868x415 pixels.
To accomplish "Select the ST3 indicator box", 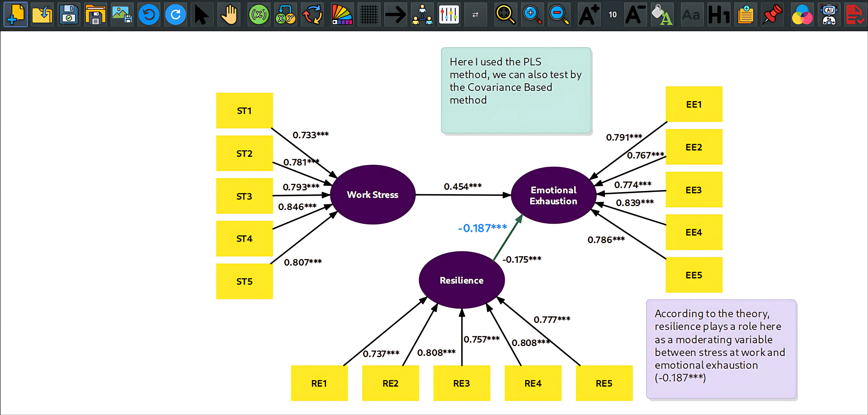I will [245, 196].
